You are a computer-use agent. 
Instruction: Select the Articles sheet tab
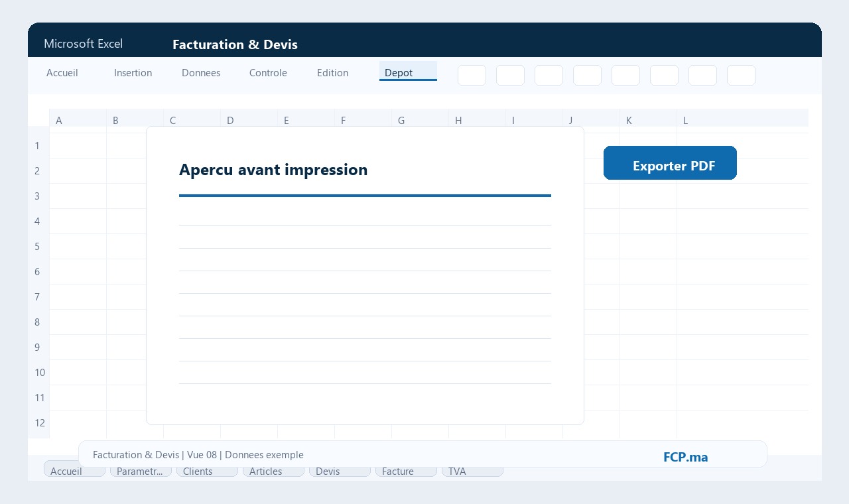pyautogui.click(x=273, y=470)
